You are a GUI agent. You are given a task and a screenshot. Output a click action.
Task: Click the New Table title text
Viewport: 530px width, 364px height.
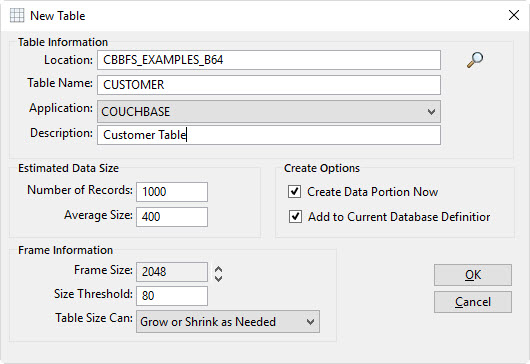[x=57, y=16]
